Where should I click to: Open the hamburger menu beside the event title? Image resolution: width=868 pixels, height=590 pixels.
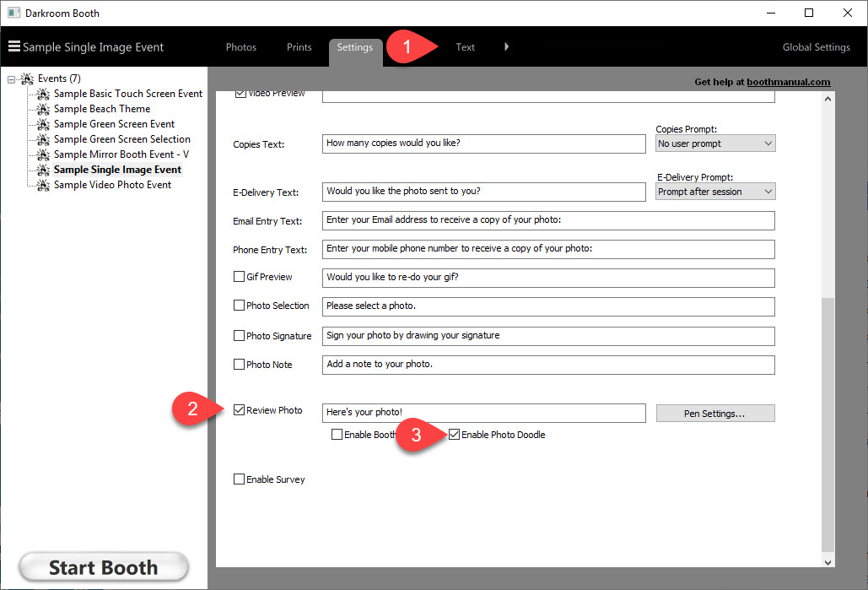click(13, 46)
